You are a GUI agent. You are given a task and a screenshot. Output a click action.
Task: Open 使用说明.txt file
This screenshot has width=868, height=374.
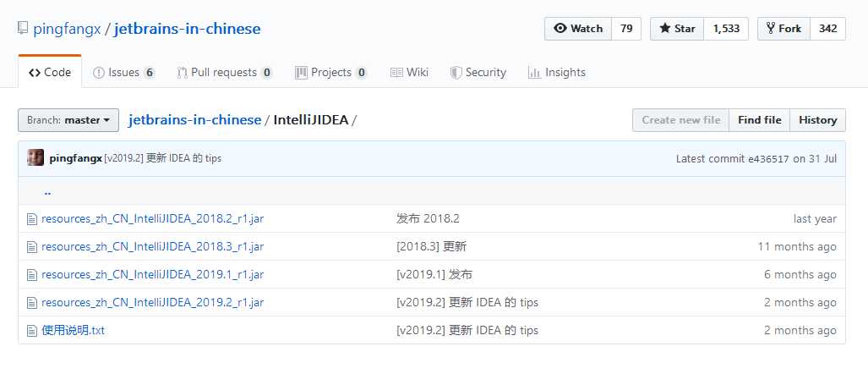(x=73, y=331)
